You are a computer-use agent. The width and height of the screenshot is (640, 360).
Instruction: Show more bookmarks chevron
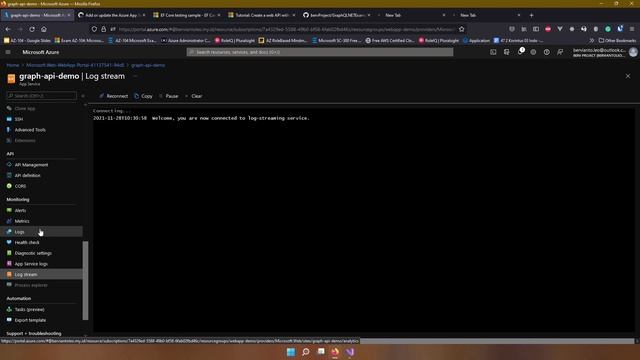591,40
